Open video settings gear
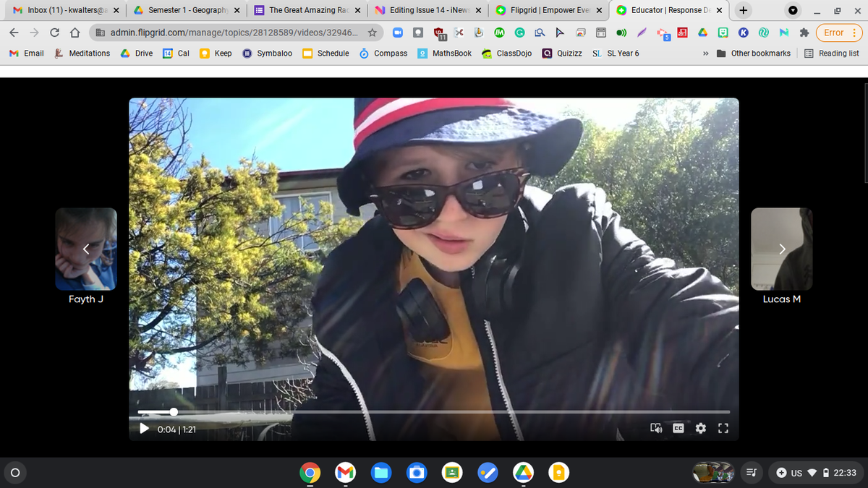The image size is (868, 488). coord(700,429)
